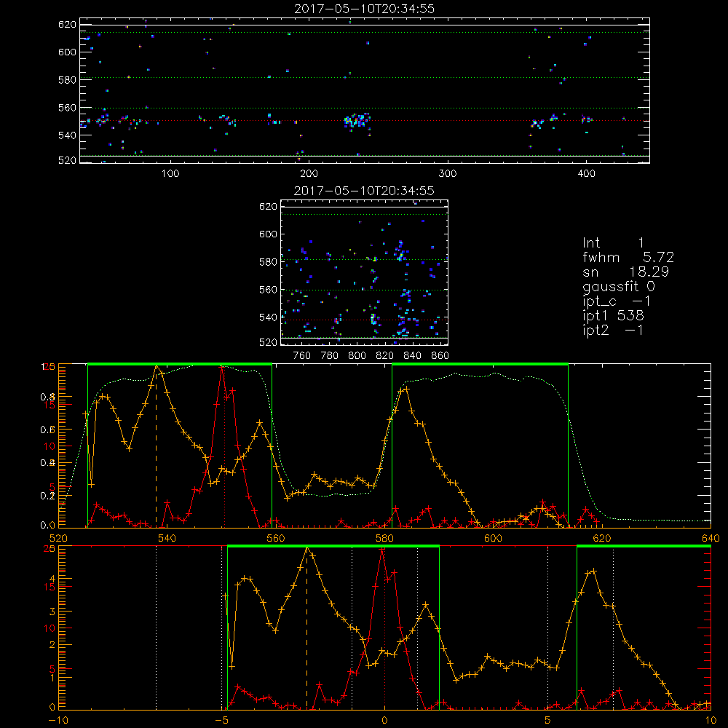
Task: Click the '760' x-axis tick of middle plot
Action: point(302,356)
